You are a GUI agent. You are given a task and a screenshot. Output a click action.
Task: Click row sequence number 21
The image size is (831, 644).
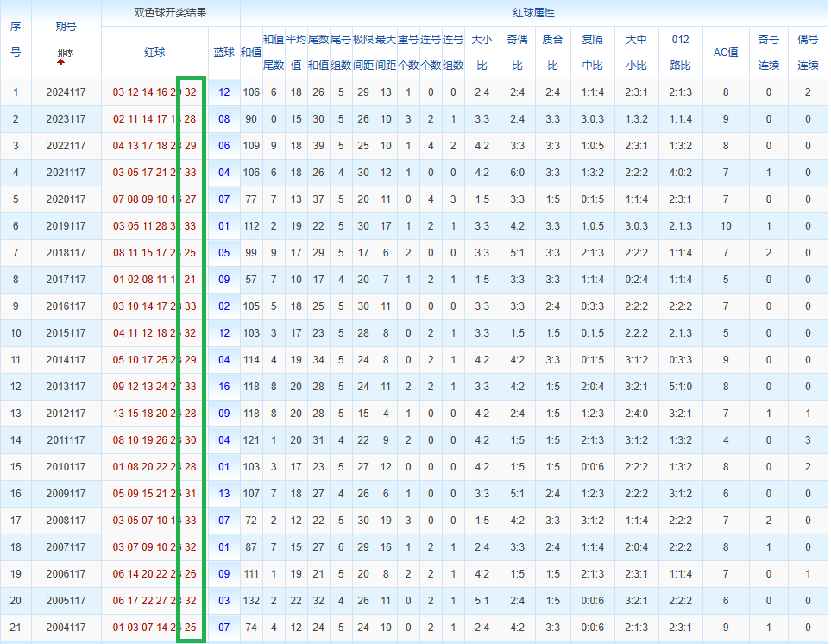pos(16,628)
